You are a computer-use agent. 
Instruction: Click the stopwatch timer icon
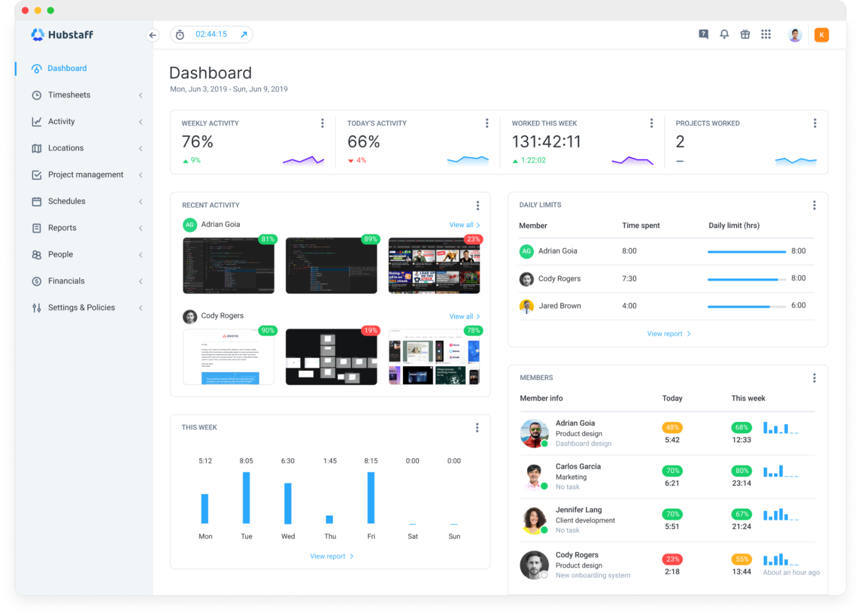(x=179, y=34)
